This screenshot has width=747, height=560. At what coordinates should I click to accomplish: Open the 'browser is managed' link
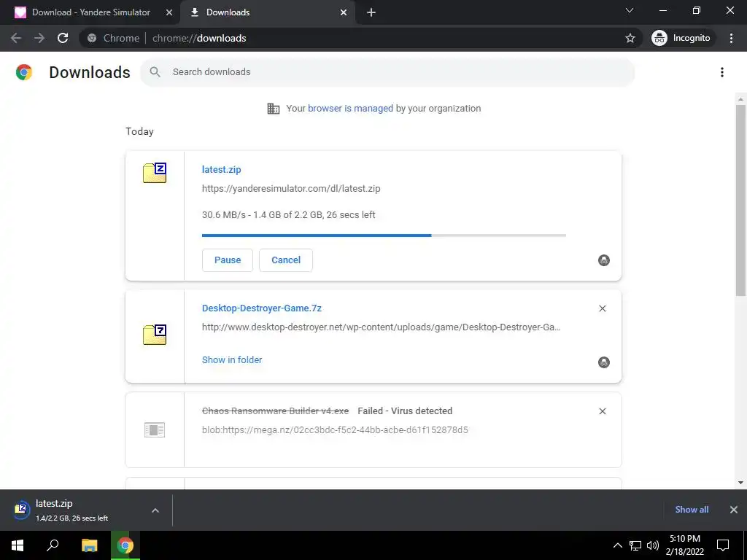coord(350,109)
